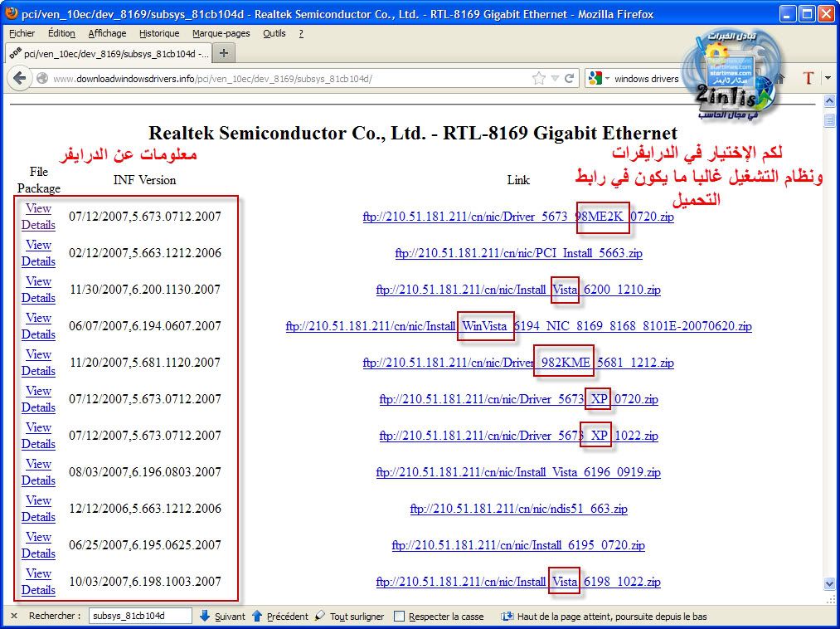
Task: Open Driver_5673_XP_1022.zip download link
Action: point(518,436)
